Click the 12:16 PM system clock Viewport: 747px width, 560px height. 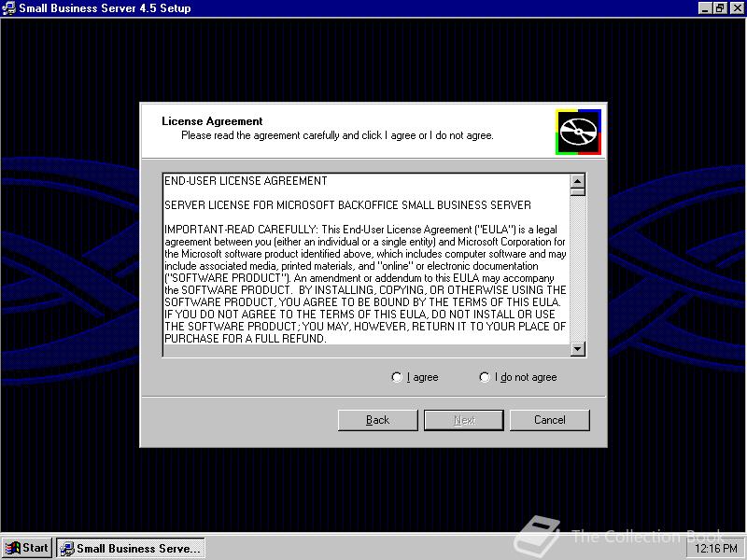pos(716,549)
